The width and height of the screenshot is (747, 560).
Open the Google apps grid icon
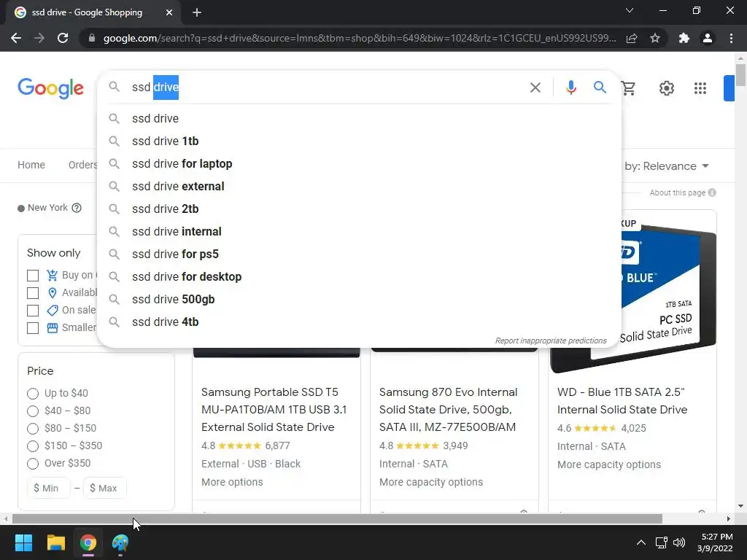point(700,88)
